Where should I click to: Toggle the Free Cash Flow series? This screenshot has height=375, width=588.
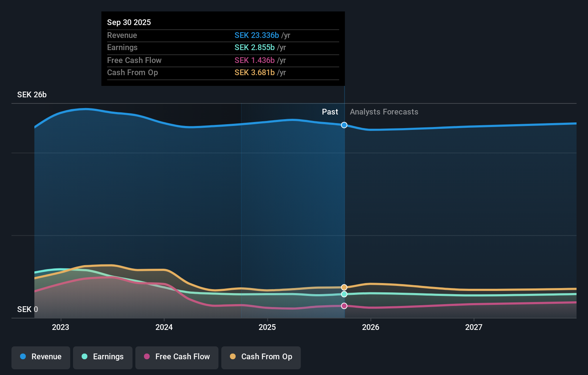pyautogui.click(x=177, y=357)
